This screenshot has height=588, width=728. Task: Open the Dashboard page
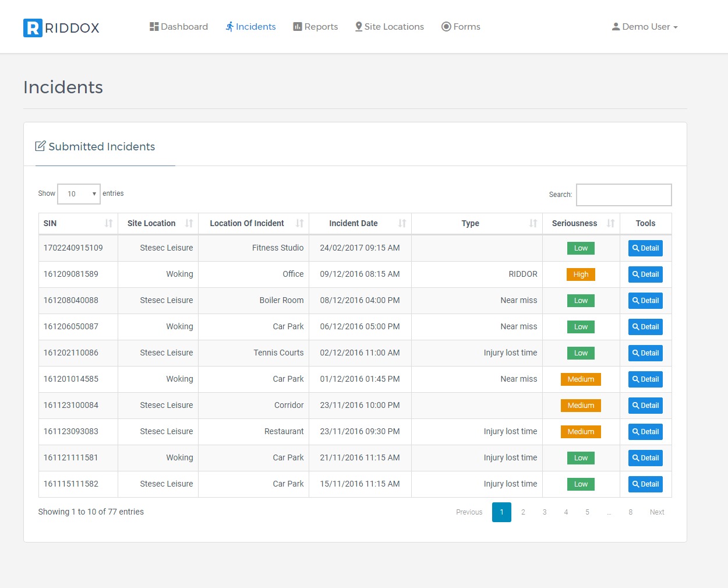(x=178, y=27)
